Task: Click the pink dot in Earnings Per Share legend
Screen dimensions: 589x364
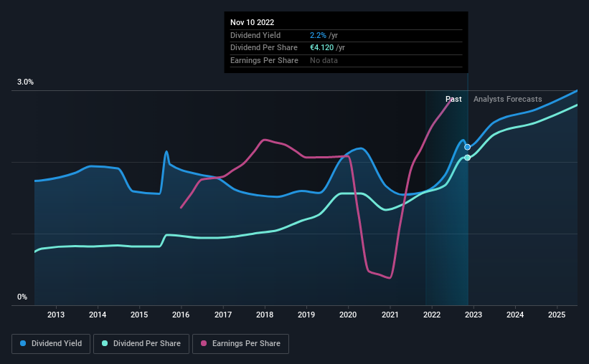Action: (x=204, y=343)
